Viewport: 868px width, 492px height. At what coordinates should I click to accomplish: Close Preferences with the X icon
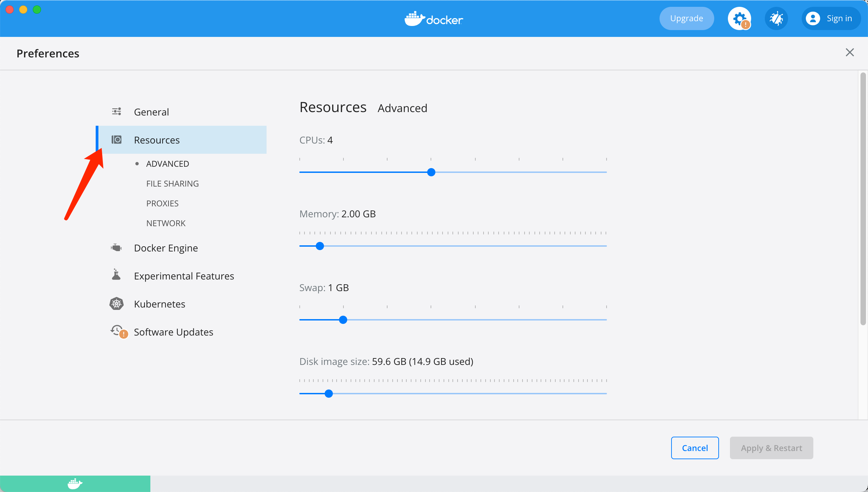(850, 52)
